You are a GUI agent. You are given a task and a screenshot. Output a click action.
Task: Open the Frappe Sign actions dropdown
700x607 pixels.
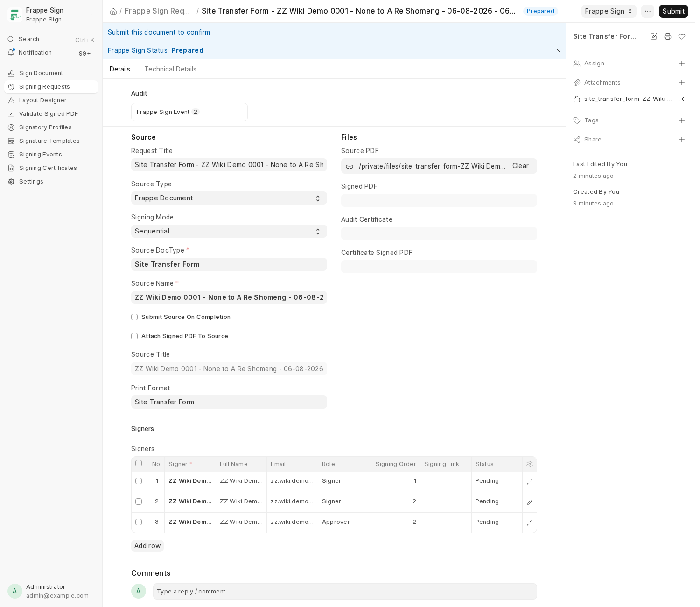pyautogui.click(x=609, y=11)
